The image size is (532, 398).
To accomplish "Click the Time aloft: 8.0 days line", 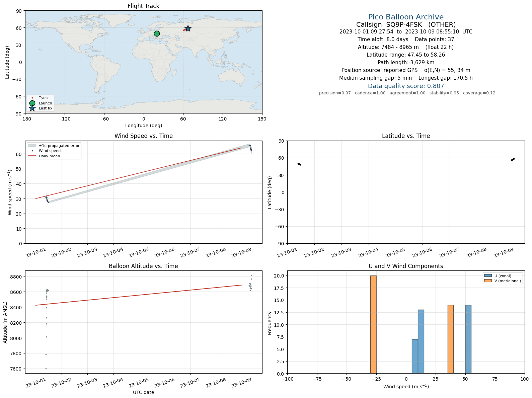I will (406, 39).
